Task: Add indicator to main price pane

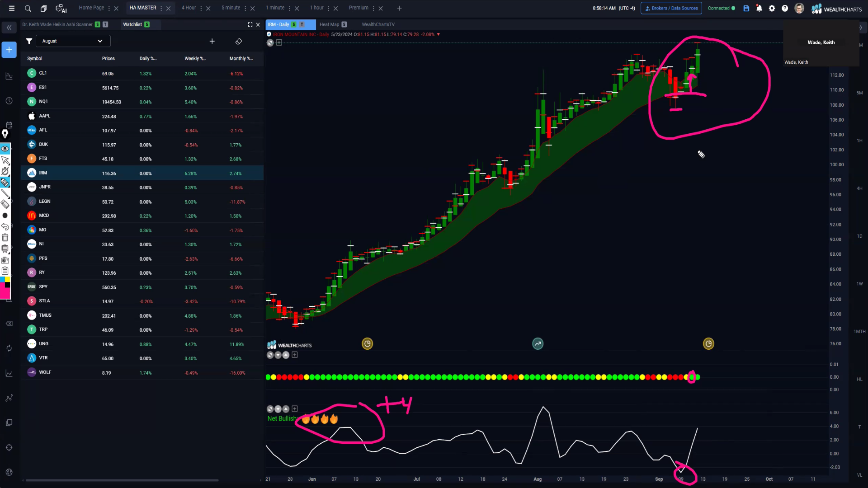Action: tap(279, 42)
